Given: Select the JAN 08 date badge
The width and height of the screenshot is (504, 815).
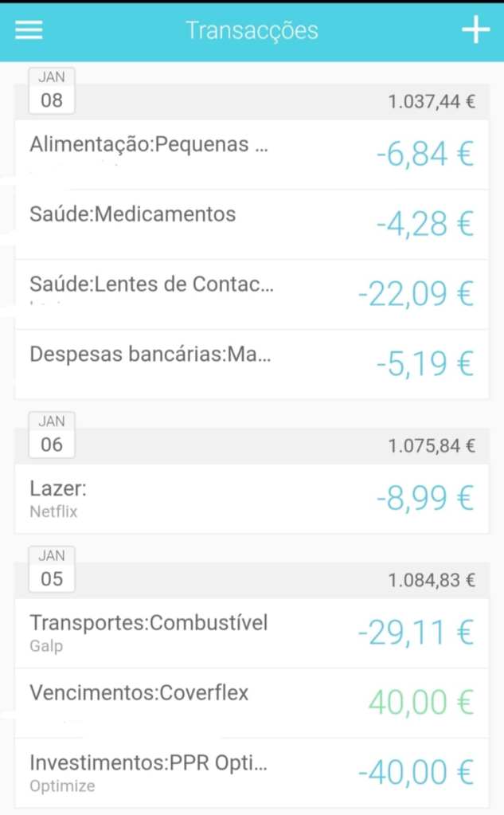Looking at the screenshot, I should (52, 91).
